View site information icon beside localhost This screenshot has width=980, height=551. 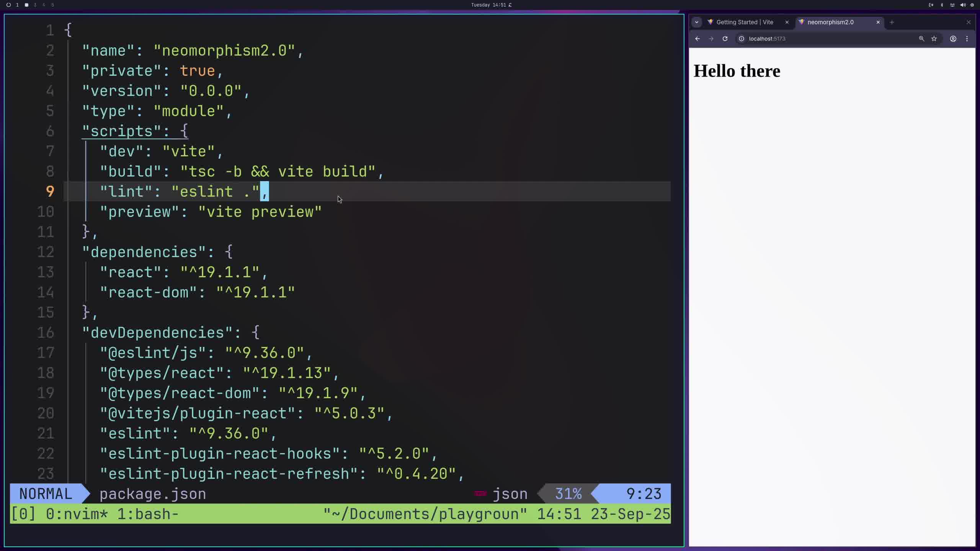742,39
